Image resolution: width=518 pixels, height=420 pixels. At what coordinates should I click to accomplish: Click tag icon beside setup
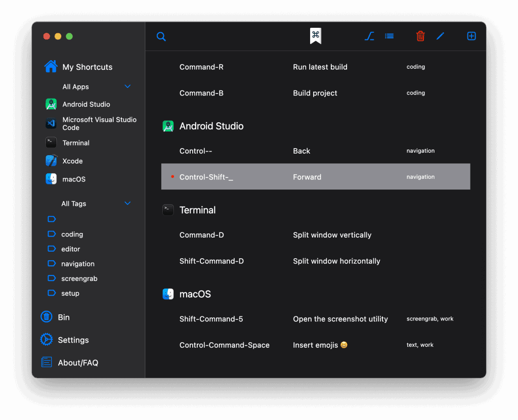point(52,293)
